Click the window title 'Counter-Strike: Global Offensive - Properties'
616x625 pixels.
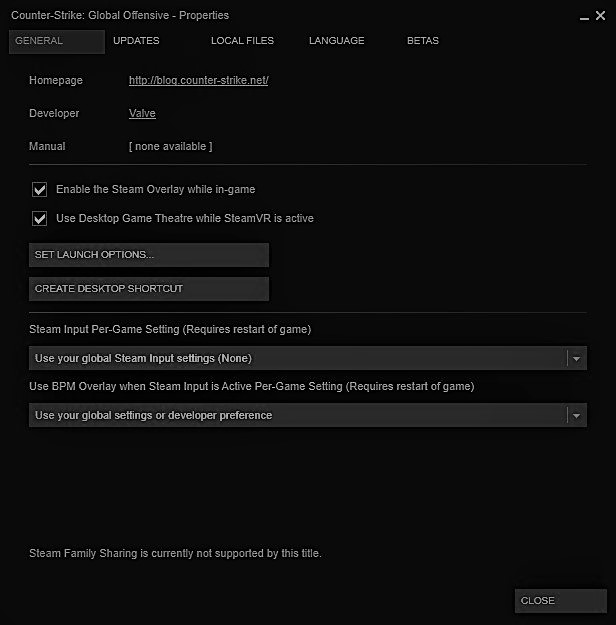tap(120, 16)
